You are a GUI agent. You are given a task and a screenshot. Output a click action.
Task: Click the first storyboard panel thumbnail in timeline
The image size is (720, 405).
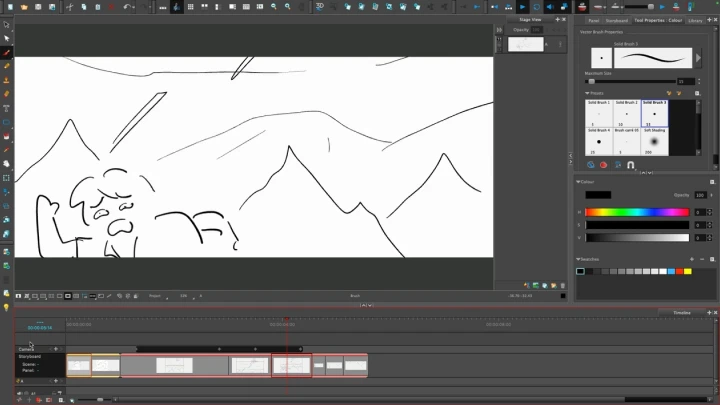point(79,365)
